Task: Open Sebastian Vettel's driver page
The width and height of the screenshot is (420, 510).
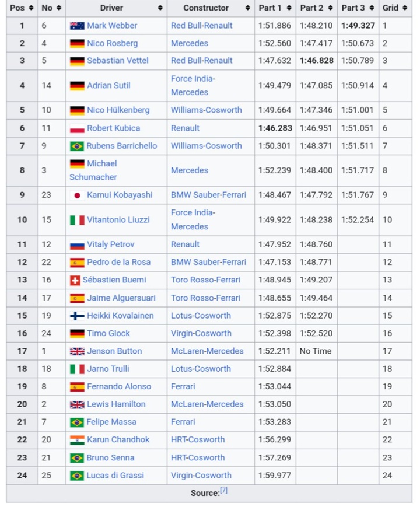Action: coord(117,61)
